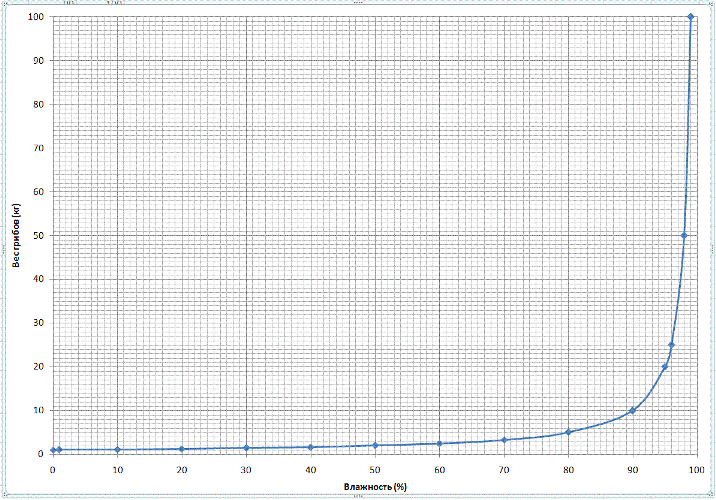The width and height of the screenshot is (716, 500).
Task: Select the horizontal axis title "Влажность (%)"
Action: (x=375, y=487)
